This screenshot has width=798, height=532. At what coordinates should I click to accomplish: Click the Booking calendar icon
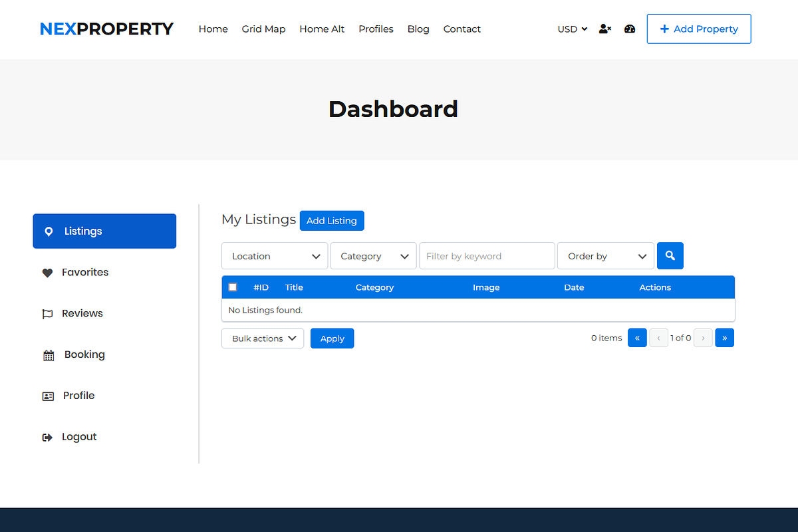coord(49,355)
